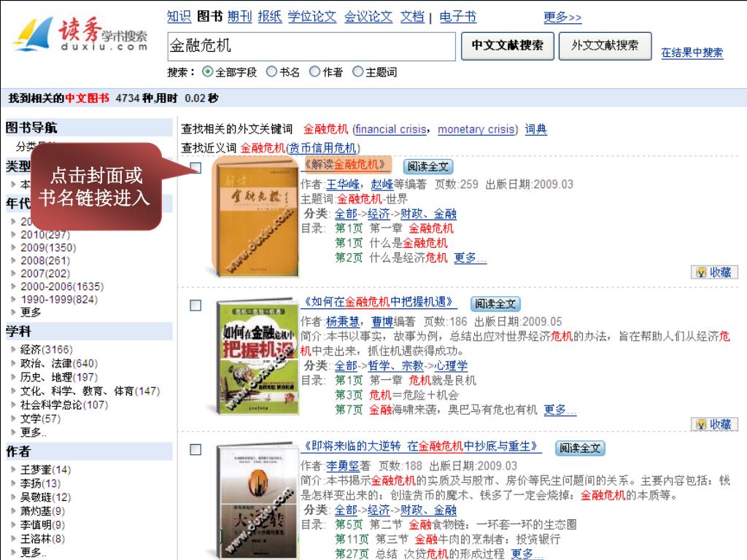Tick the checkbox beside the third book
The height and width of the screenshot is (560, 747).
tap(196, 449)
